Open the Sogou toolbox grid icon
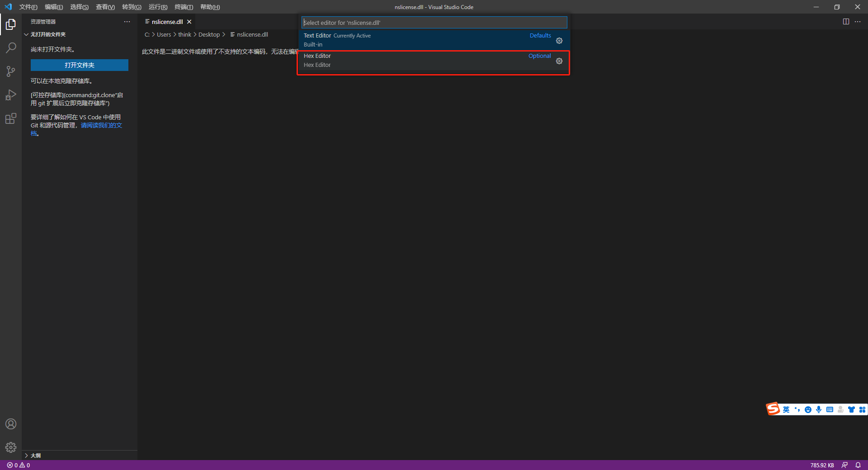The width and height of the screenshot is (868, 470). pyautogui.click(x=862, y=409)
